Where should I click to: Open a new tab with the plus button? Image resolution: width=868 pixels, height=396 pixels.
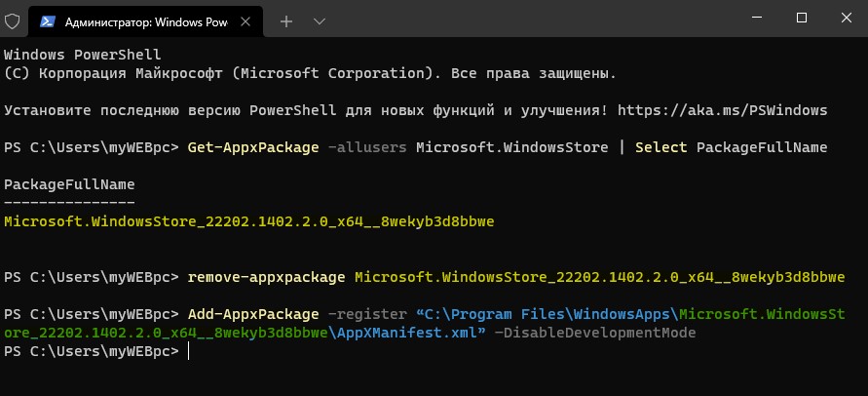(x=286, y=21)
